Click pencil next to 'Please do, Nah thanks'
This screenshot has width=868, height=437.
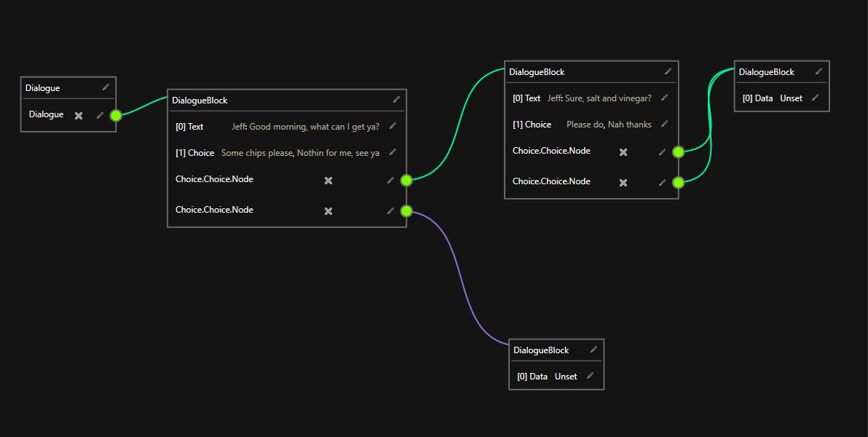[x=664, y=124]
